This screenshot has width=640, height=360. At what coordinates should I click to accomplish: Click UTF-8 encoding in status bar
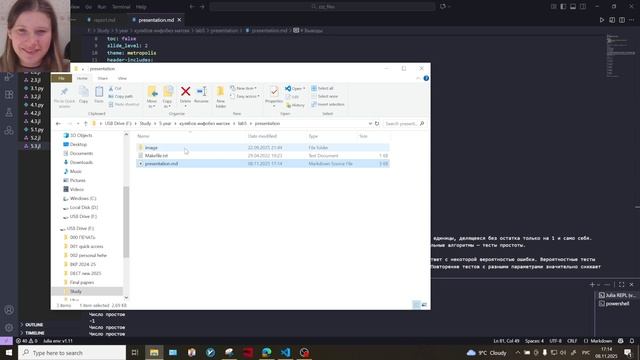coord(556,341)
